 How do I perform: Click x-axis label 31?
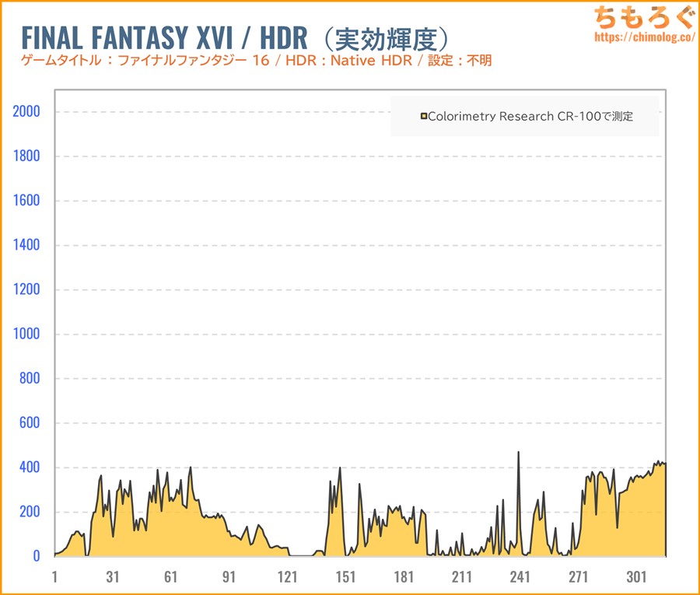tap(113, 576)
